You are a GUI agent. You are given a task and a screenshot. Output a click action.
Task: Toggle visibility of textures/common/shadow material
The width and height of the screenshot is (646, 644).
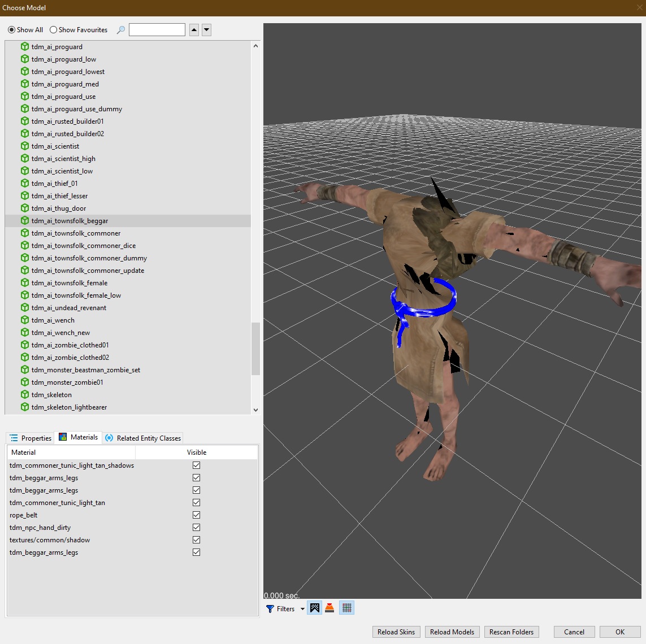click(196, 540)
